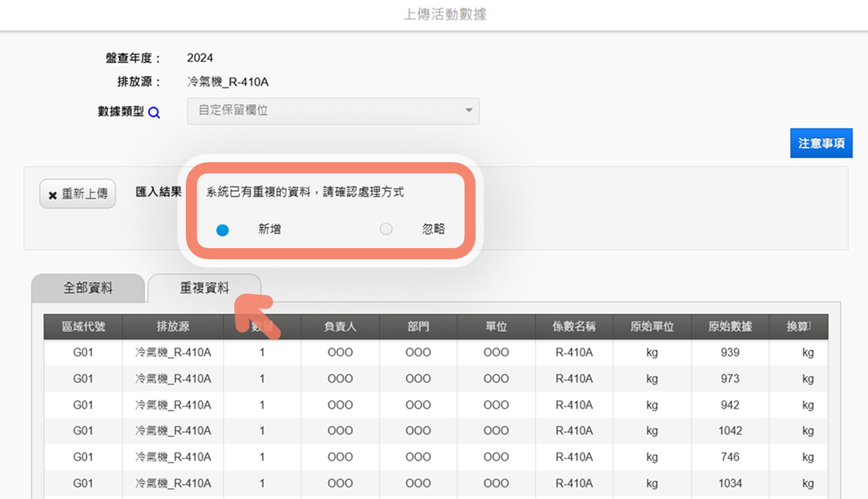The height and width of the screenshot is (499, 868).
Task: Click the 原始單位 column header
Action: [652, 327]
